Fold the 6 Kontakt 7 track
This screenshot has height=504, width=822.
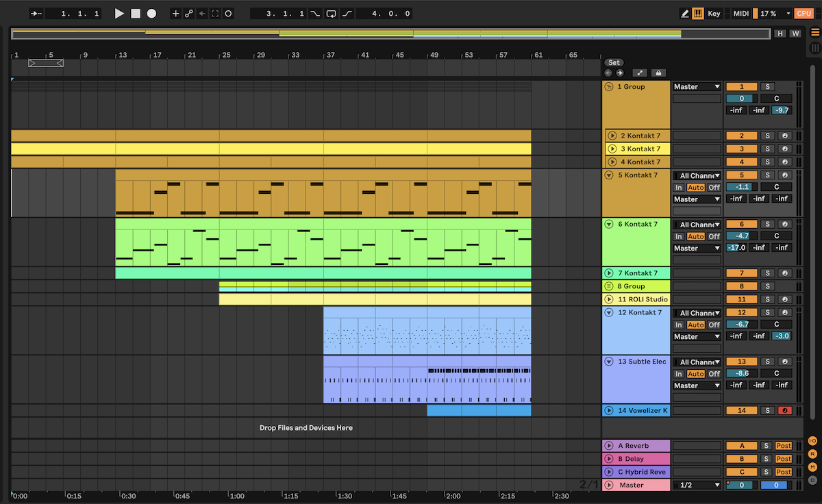click(x=609, y=224)
